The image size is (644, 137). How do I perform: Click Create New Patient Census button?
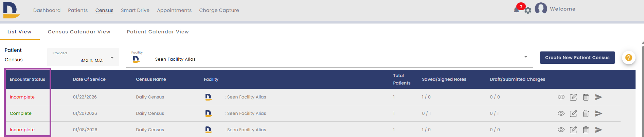pos(577,58)
